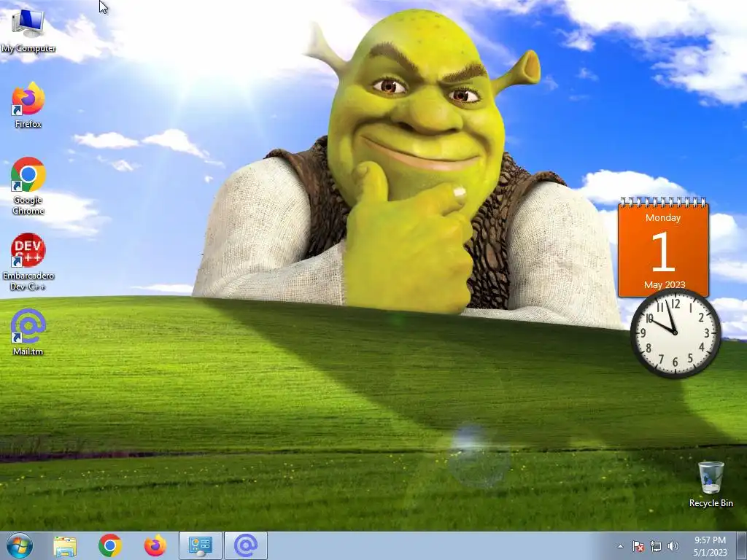This screenshot has width=747, height=560.
Task: Launch Firefox from the taskbar
Action: (x=155, y=545)
